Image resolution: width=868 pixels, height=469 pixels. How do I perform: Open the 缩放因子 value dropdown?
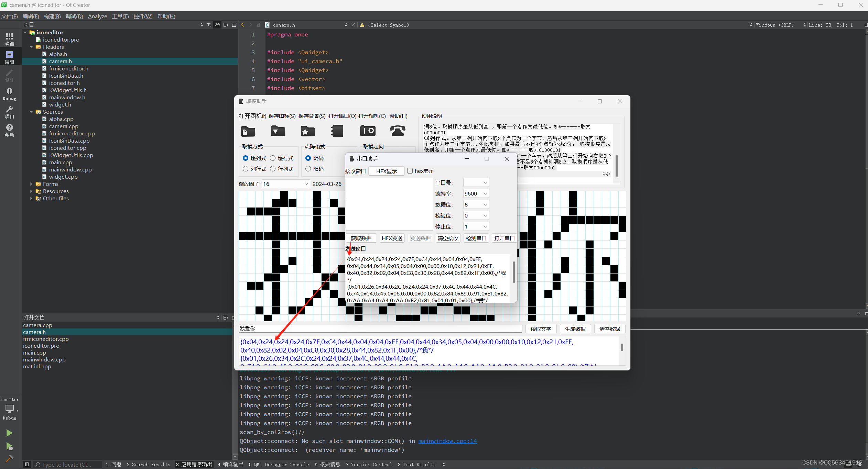tap(305, 184)
